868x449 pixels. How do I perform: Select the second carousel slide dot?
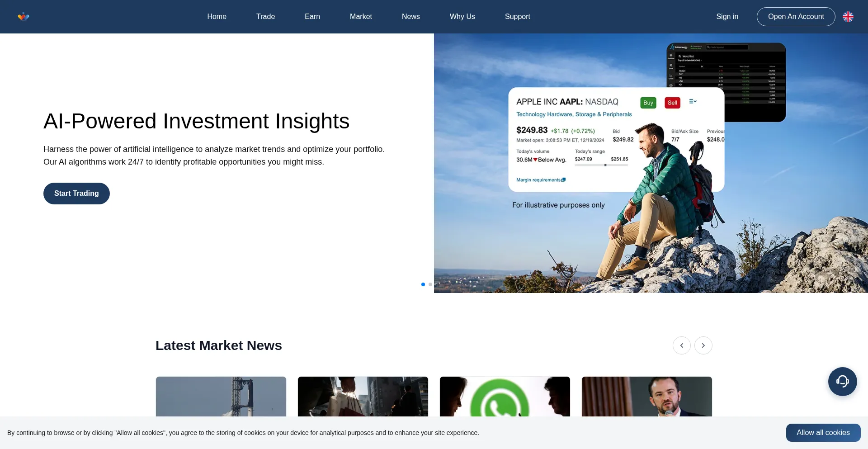coord(430,284)
